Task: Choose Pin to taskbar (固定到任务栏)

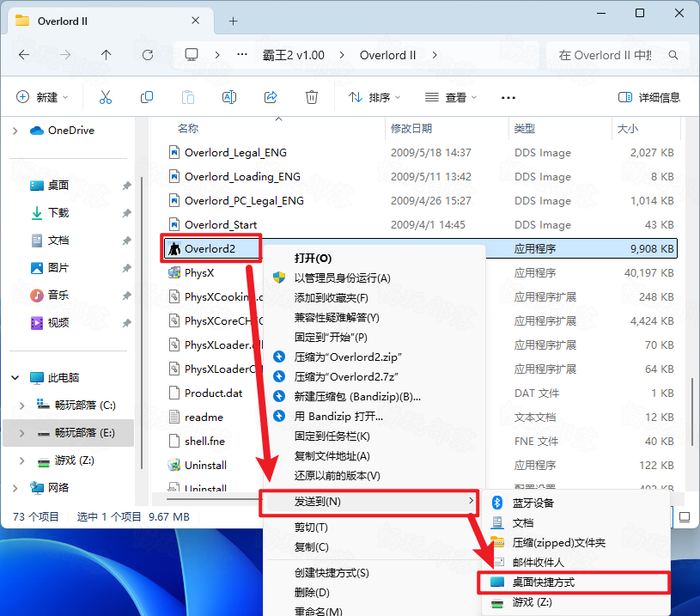Action: point(374,436)
